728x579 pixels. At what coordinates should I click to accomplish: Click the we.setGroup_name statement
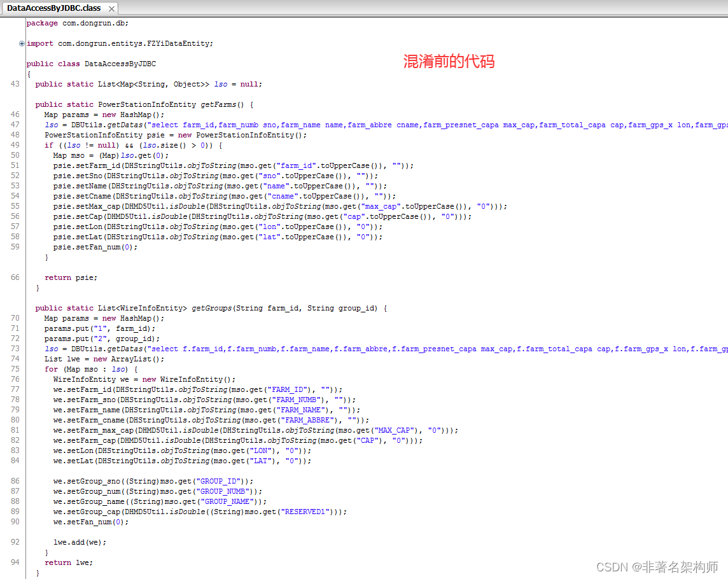(x=160, y=502)
